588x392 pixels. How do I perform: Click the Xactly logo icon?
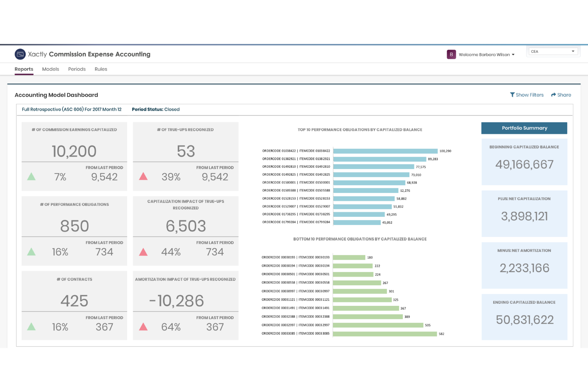coord(20,54)
